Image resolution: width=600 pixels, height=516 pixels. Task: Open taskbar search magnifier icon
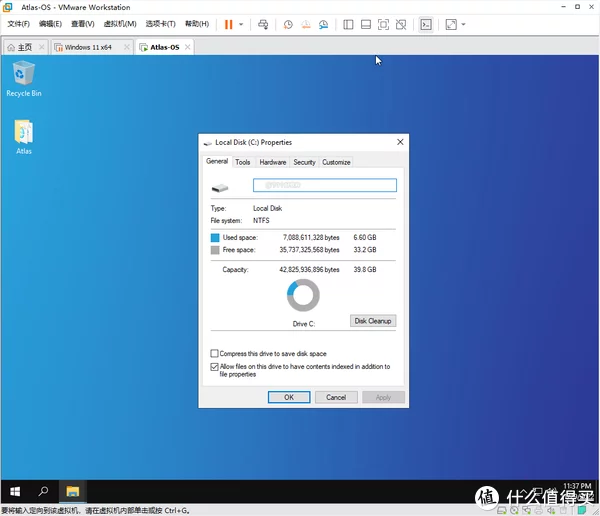pyautogui.click(x=43, y=491)
